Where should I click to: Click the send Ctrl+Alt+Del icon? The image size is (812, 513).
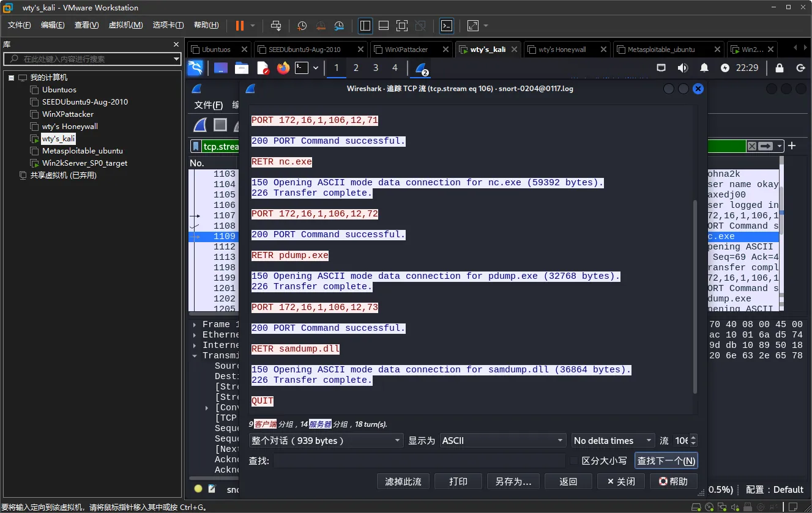tap(276, 26)
